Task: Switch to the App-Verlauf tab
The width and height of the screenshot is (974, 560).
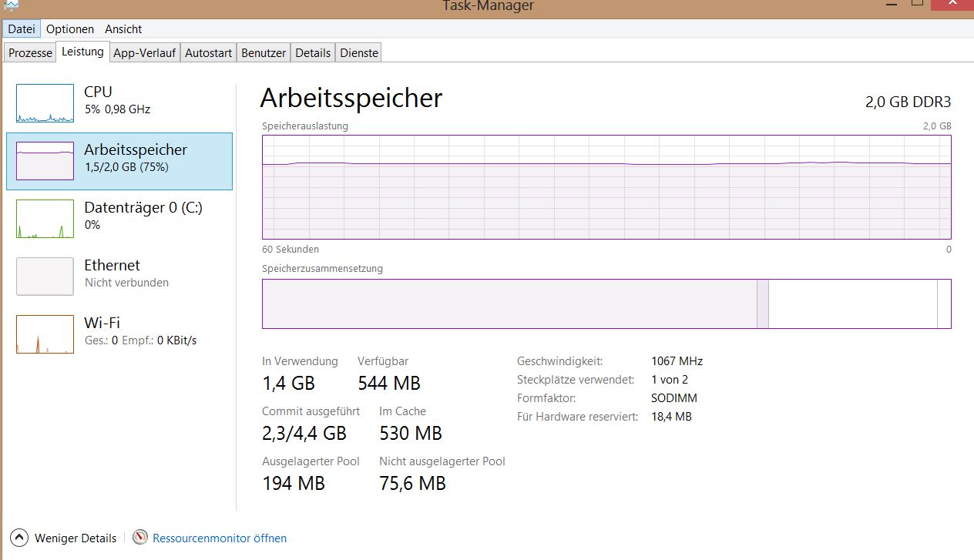Action: pyautogui.click(x=144, y=53)
